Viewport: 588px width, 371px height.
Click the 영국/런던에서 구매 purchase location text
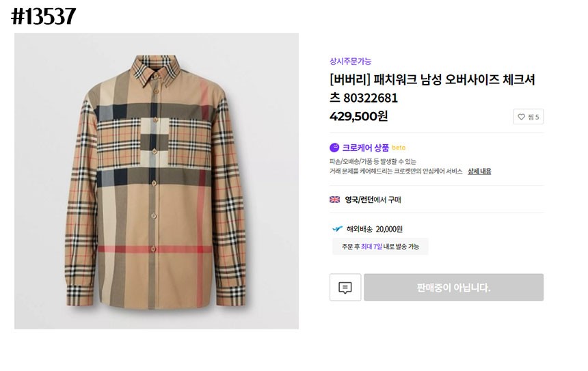(x=373, y=200)
